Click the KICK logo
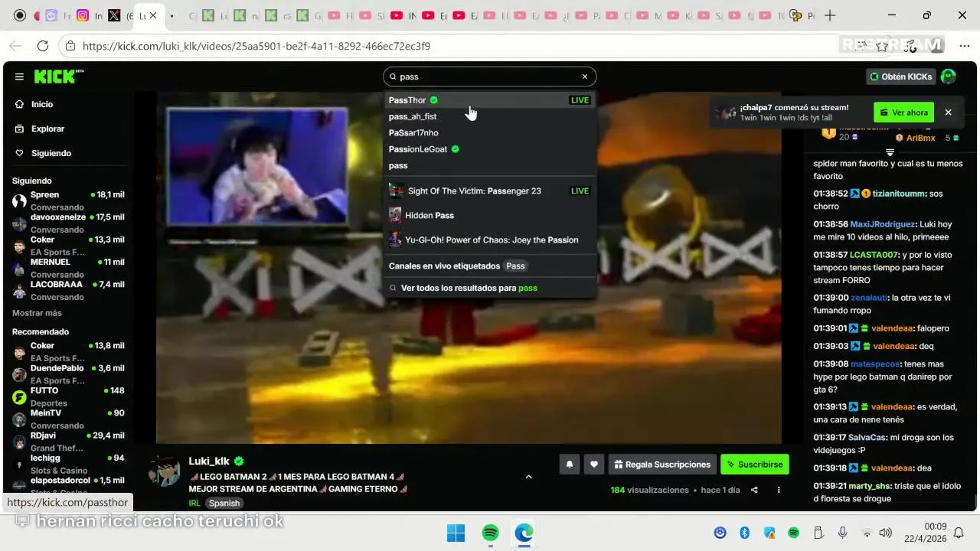Screen dimensions: 980x551 [x=57, y=77]
